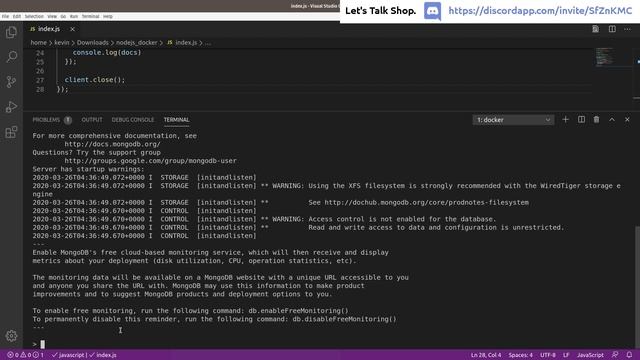Click the feedback icon in status bar
The height and width of the screenshot is (360, 640).
[x=615, y=355]
